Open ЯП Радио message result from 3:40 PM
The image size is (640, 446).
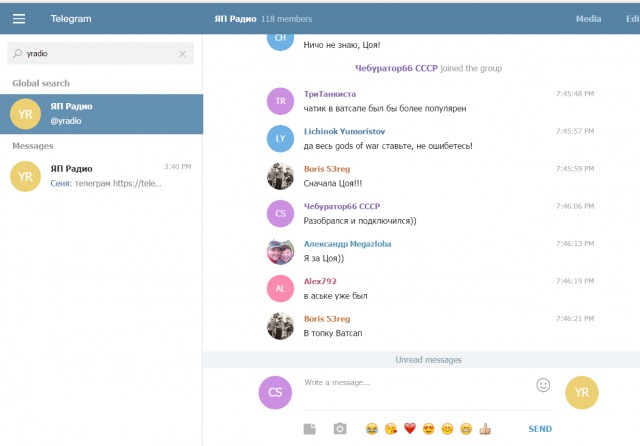point(101,176)
